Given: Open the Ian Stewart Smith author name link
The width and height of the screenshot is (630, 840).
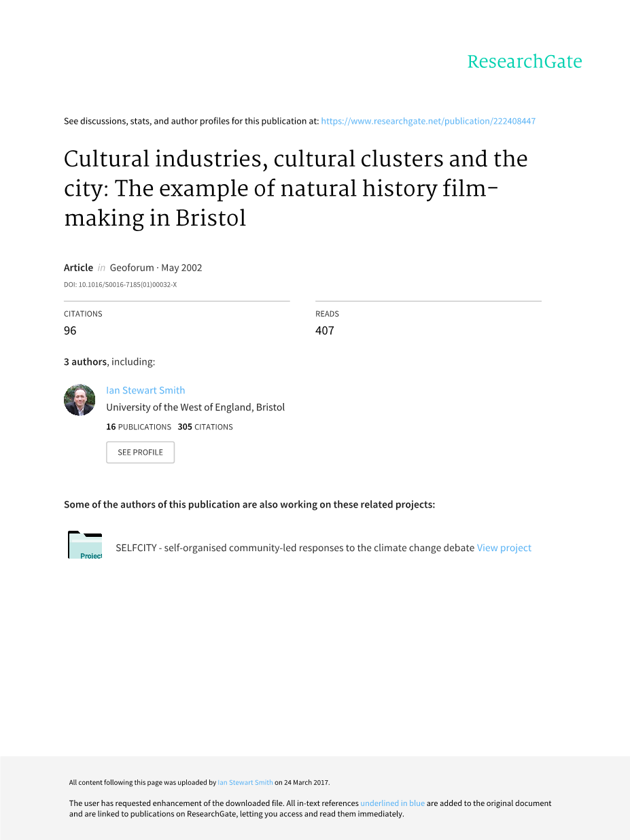Looking at the screenshot, I should pos(145,390).
